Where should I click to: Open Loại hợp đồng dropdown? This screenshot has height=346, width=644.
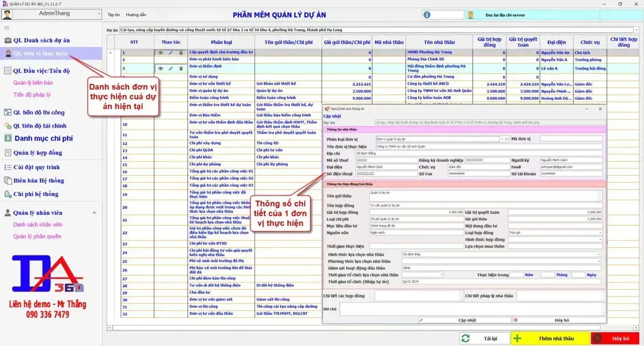[x=599, y=233]
